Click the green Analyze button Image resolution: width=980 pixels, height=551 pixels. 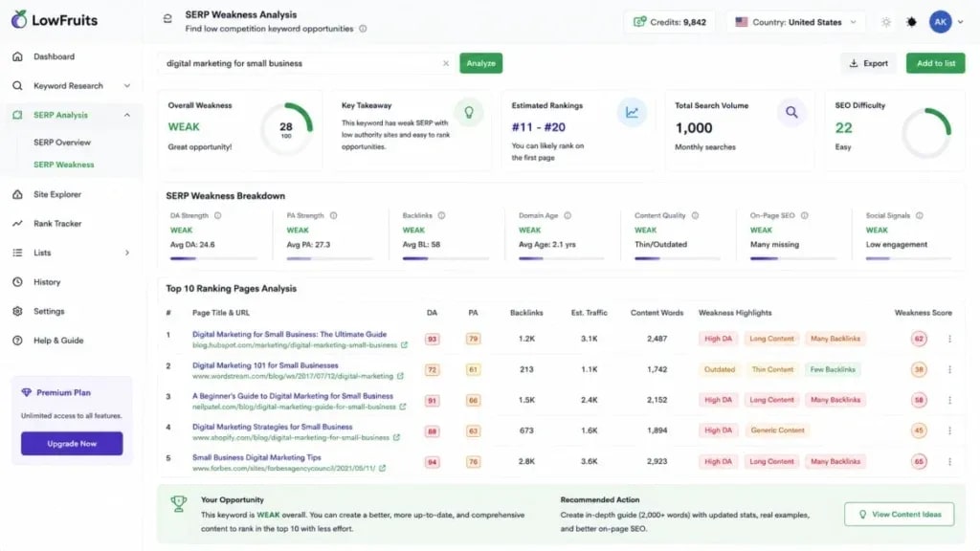(x=480, y=63)
